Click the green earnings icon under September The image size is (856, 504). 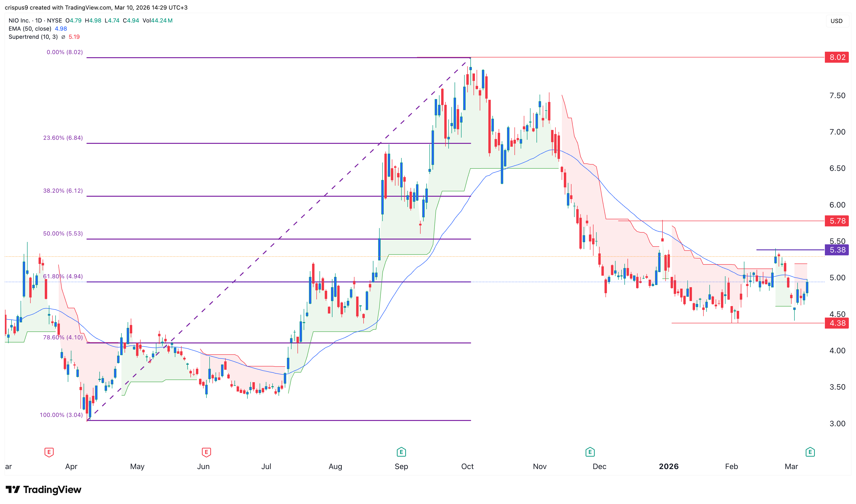coord(401,452)
